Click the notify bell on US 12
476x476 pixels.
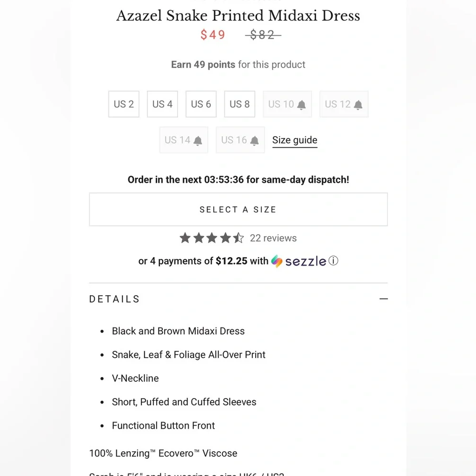358,105
